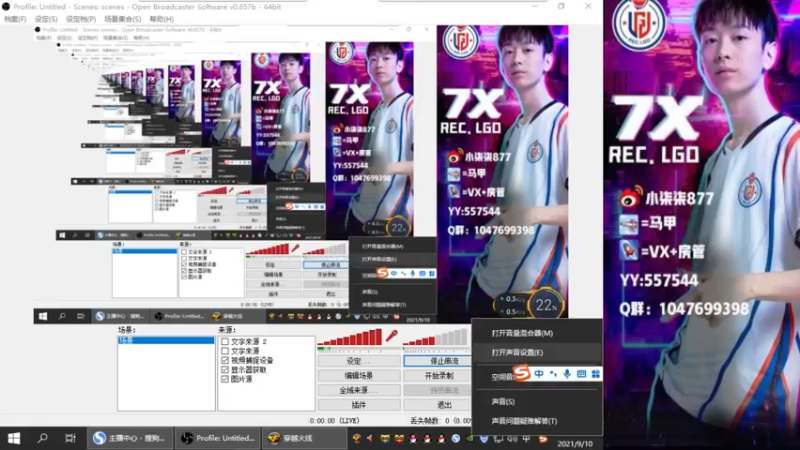The height and width of the screenshot is (450, 800).
Task: Switch to Profile: Untitled OBS taskbar button
Action: pyautogui.click(x=218, y=438)
